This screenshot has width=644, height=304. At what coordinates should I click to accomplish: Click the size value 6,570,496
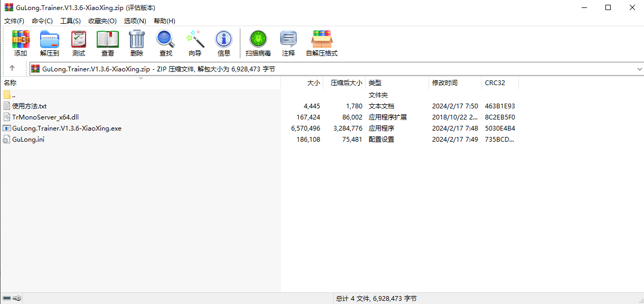[x=305, y=128]
